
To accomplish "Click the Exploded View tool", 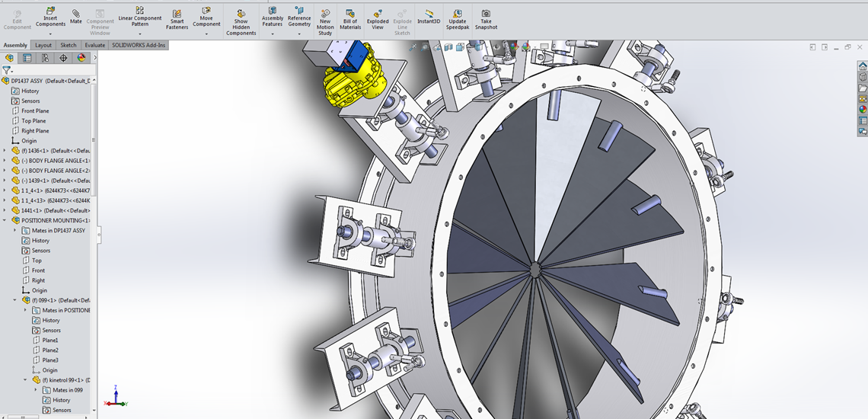I will pos(378,20).
